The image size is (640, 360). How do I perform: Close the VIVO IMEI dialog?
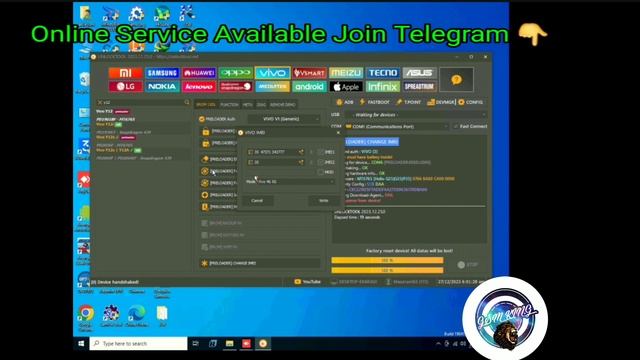(x=338, y=133)
